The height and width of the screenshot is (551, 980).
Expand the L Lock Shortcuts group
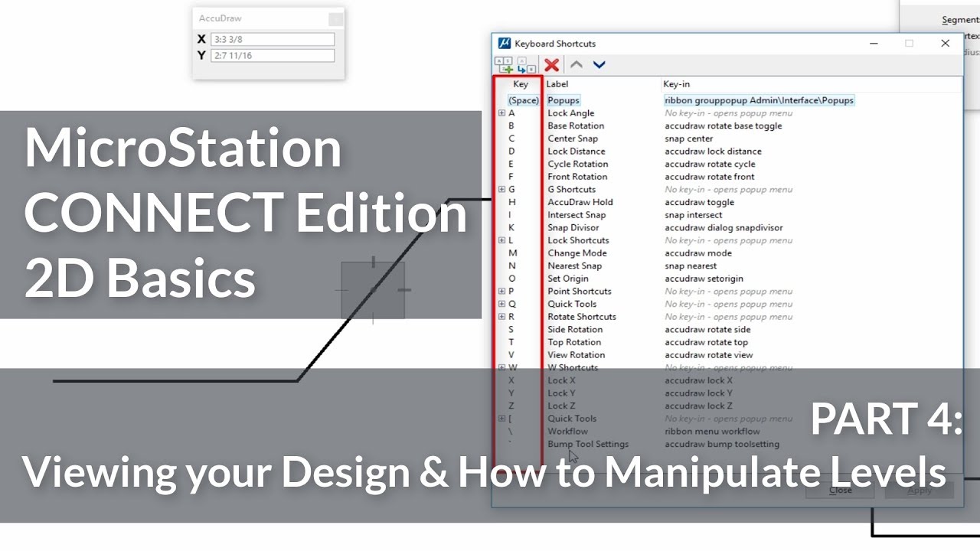click(501, 240)
